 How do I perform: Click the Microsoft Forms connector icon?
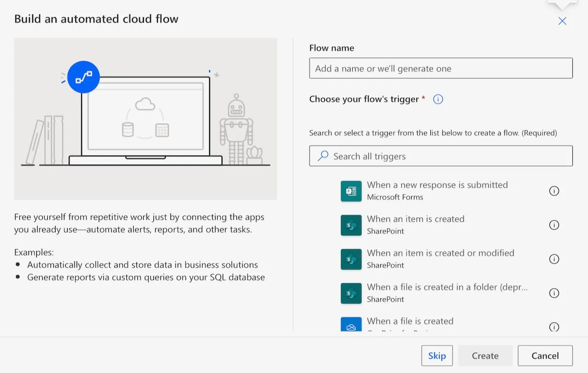[351, 191]
